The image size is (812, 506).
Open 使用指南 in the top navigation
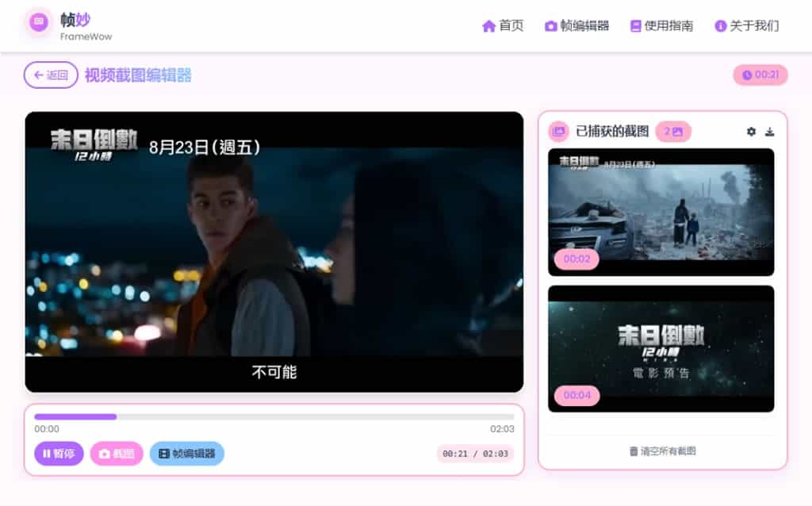661,26
